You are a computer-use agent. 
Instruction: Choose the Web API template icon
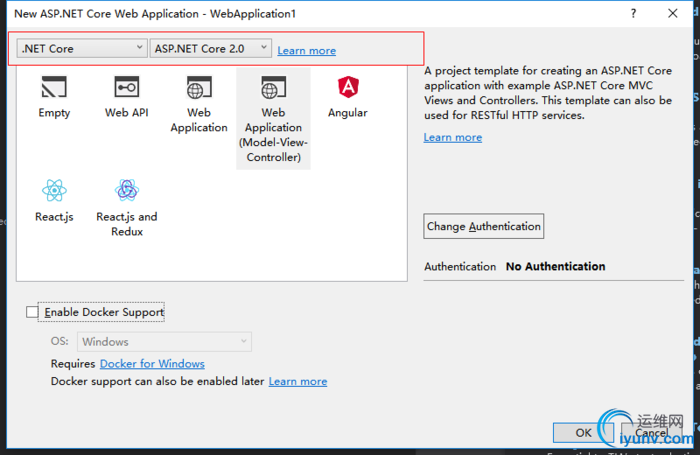pyautogui.click(x=127, y=87)
